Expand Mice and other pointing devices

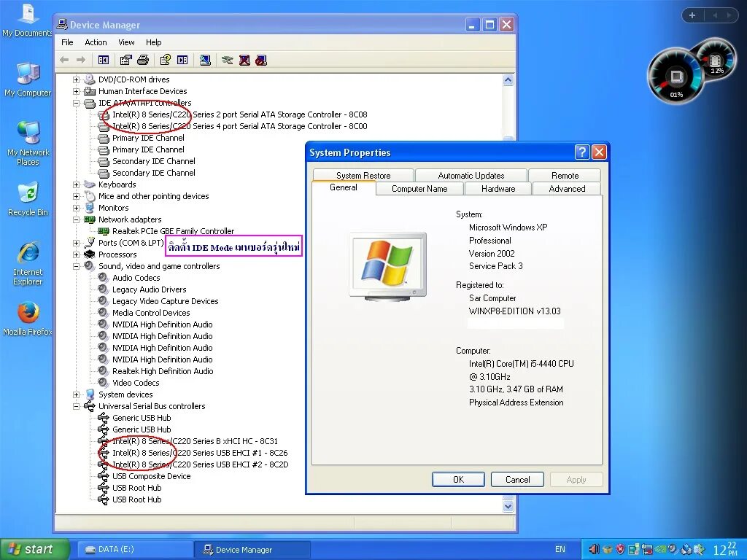[x=76, y=196]
